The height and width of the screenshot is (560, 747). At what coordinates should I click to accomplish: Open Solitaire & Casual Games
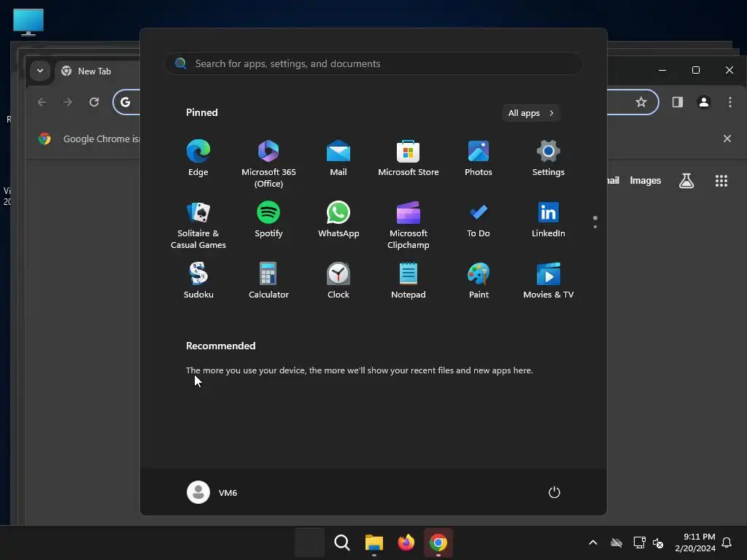click(x=198, y=225)
